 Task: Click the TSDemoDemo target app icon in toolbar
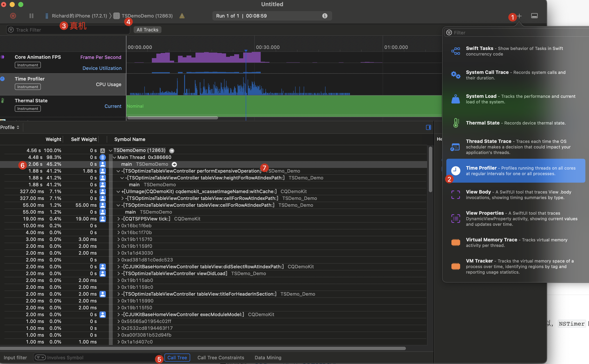117,16
